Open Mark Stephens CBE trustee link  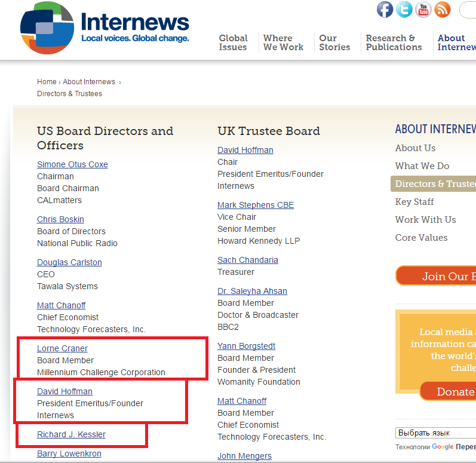256,205
